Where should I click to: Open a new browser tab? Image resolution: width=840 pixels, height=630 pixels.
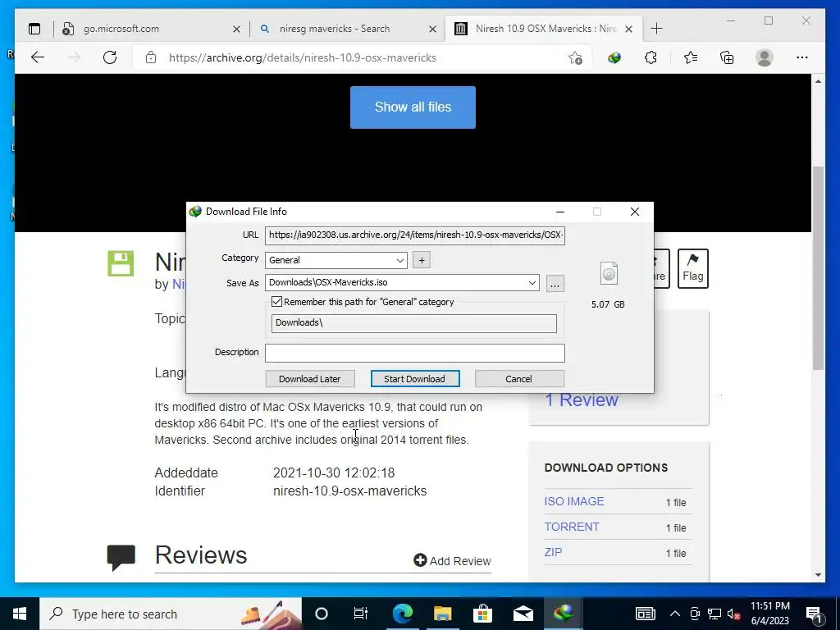click(x=657, y=29)
